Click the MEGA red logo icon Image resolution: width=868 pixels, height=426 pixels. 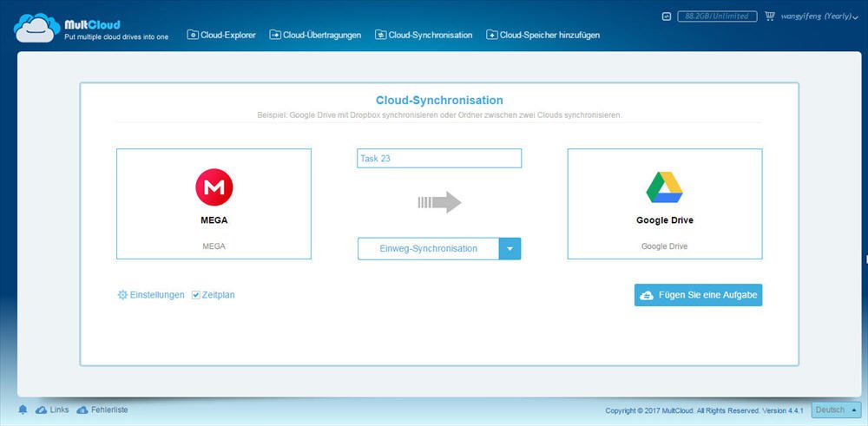pyautogui.click(x=214, y=187)
